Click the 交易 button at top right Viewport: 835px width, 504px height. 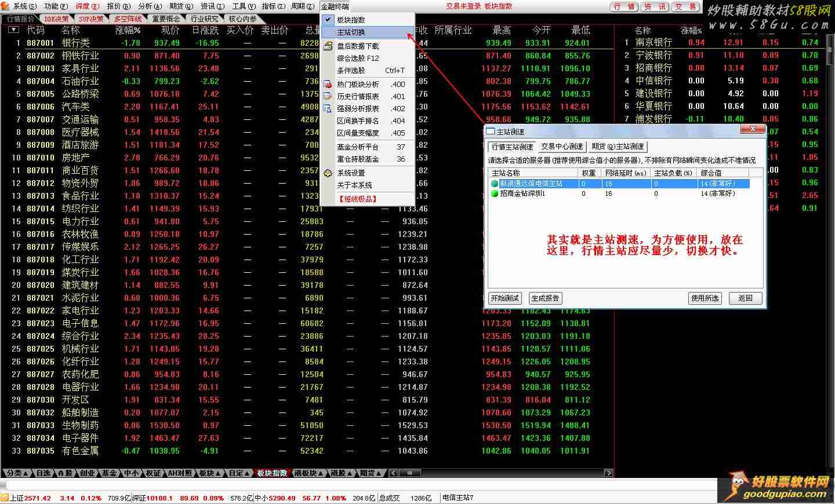click(686, 7)
